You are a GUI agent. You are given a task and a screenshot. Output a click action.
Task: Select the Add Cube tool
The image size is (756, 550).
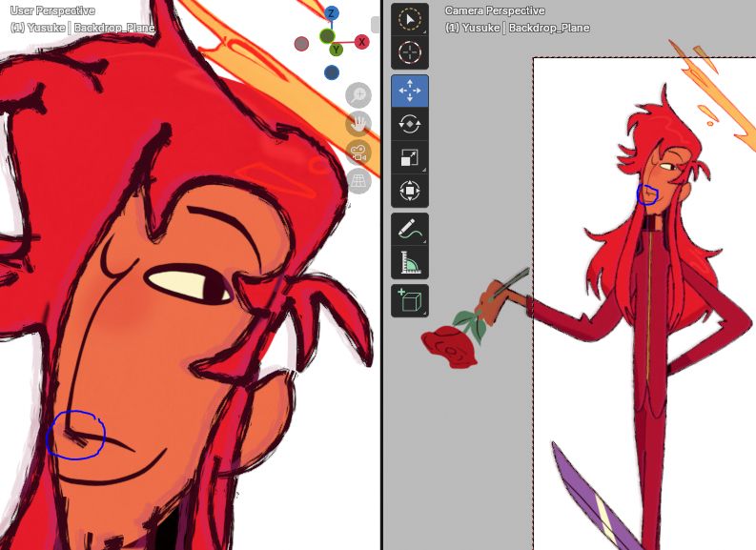coord(410,301)
